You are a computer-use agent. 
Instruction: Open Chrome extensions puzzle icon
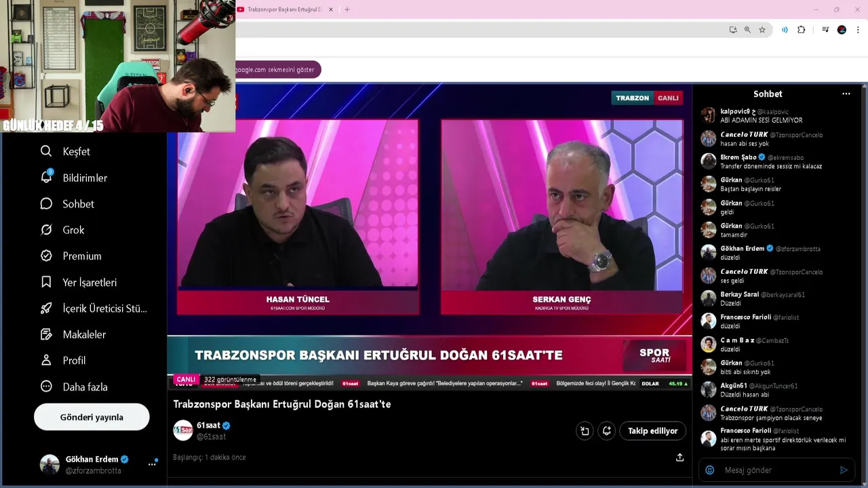pyautogui.click(x=802, y=30)
